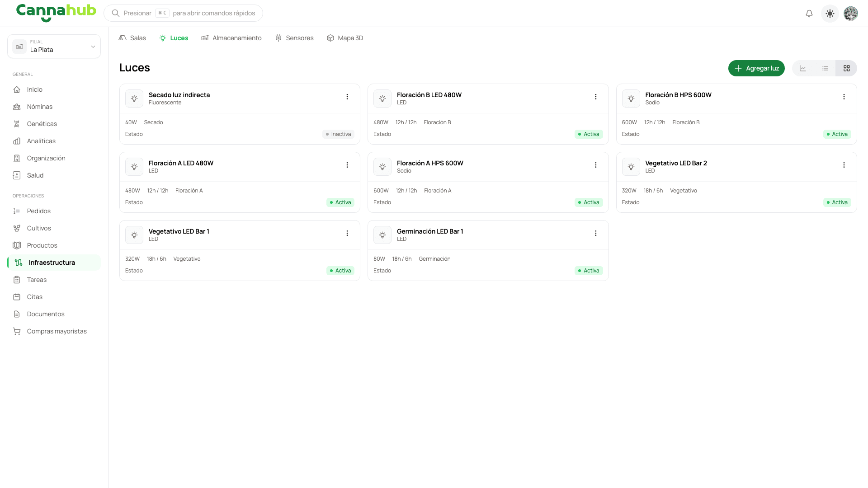Open the Mapa 3D tab
This screenshot has width=868, height=488.
click(345, 38)
